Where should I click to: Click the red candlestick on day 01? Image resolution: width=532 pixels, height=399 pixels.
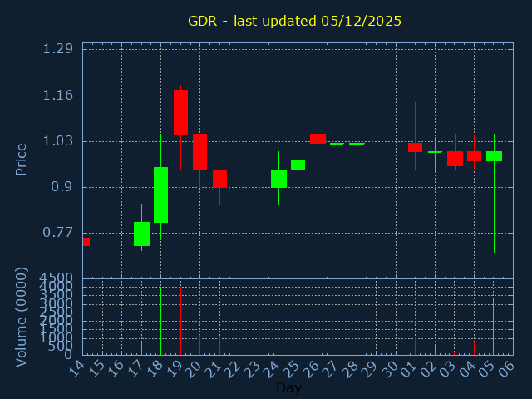click(415, 147)
